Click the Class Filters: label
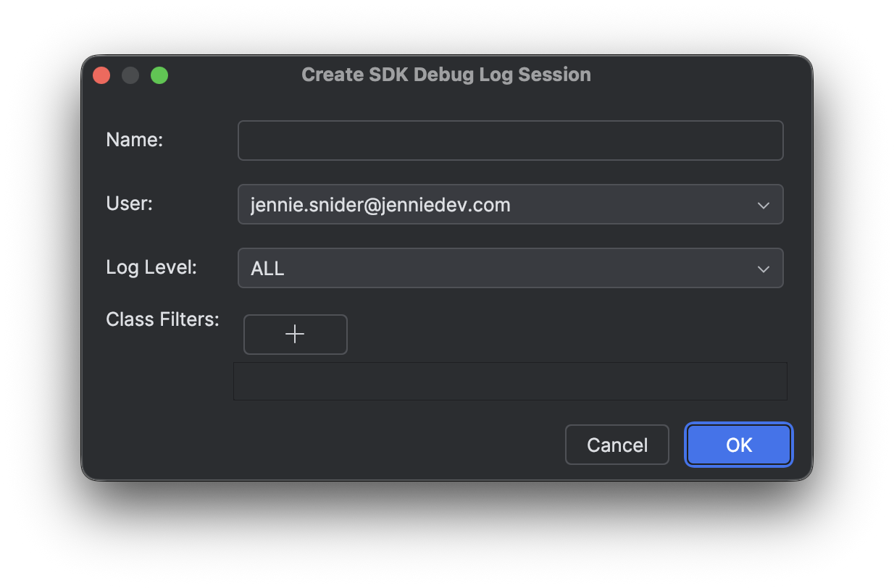 tap(162, 319)
